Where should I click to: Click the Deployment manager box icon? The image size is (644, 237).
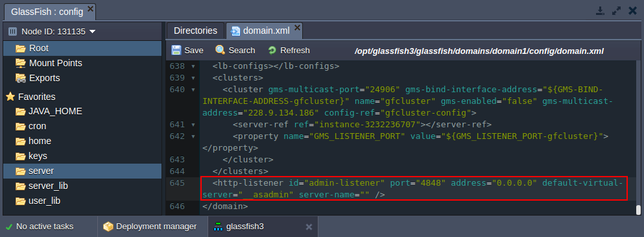point(108,227)
